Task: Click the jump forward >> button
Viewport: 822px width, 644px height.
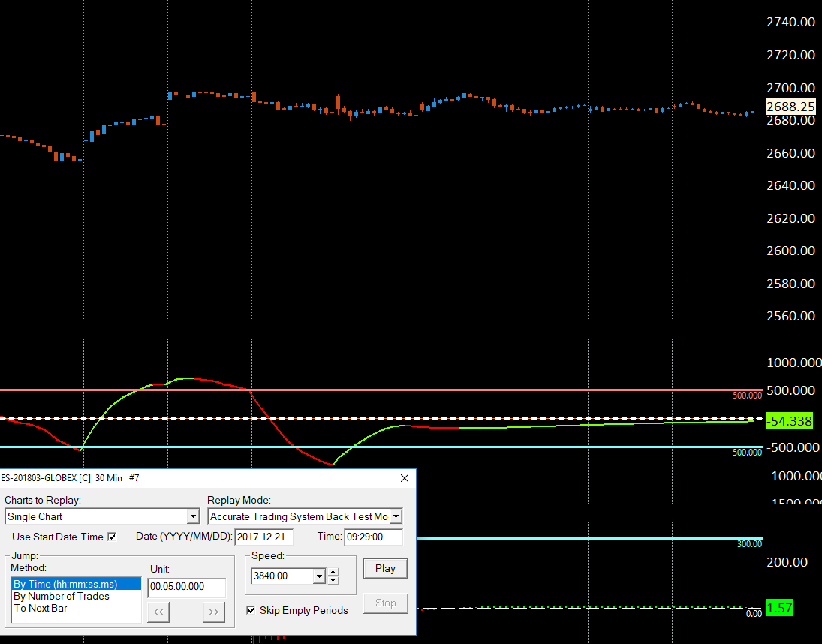Action: pos(214,612)
